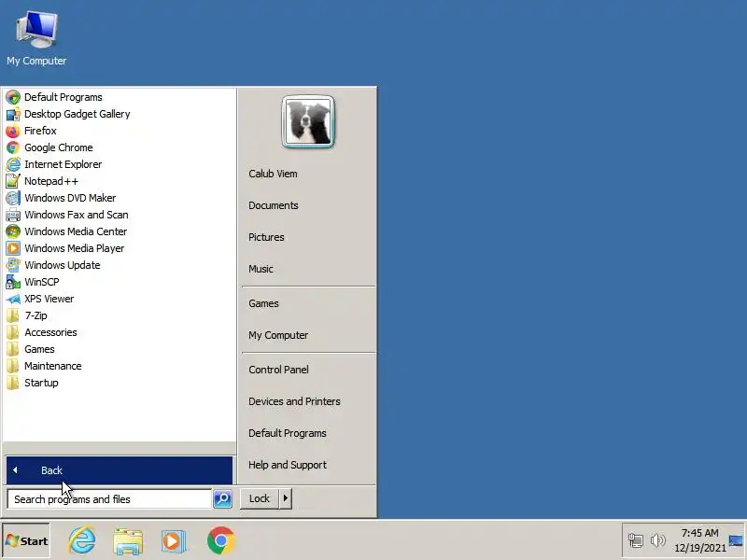
Task: Go Back to the main Start menu
Action: [120, 470]
